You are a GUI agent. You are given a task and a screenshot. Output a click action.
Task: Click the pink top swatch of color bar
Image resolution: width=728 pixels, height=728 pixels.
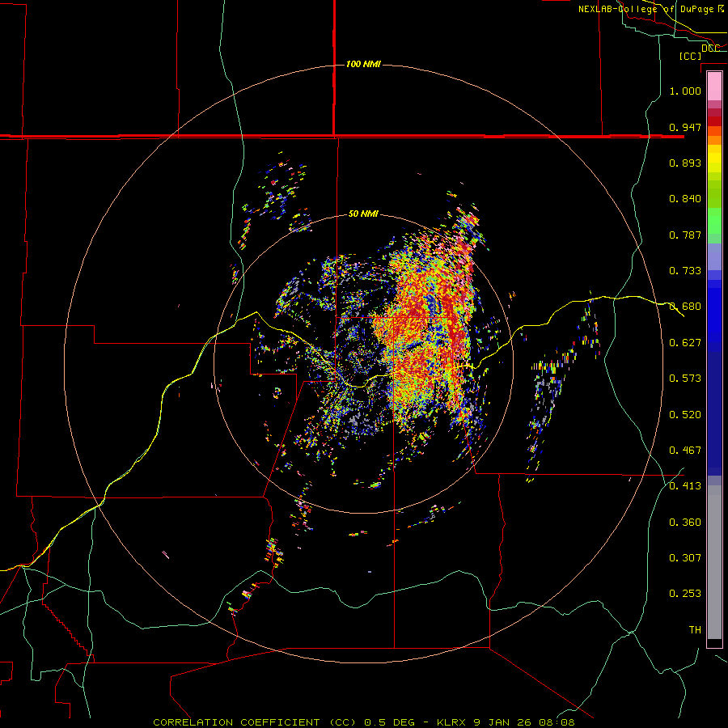714,86
